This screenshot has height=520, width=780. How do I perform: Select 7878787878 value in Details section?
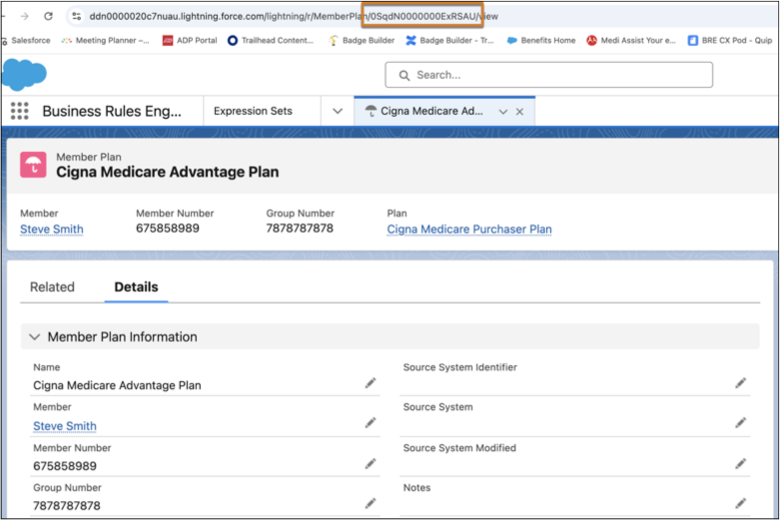[67, 506]
